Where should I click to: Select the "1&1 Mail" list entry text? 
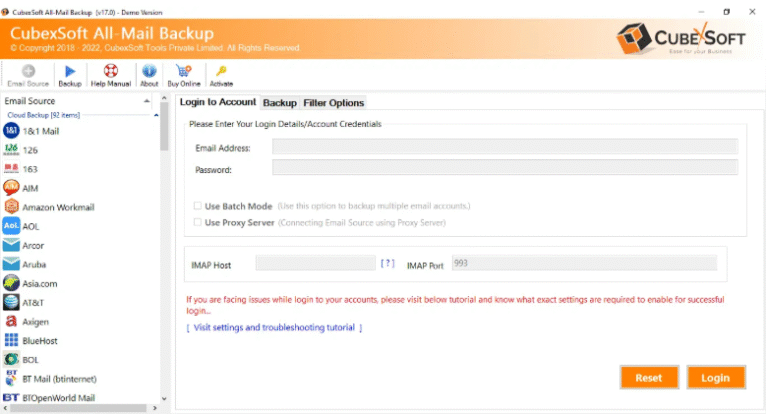[41, 131]
